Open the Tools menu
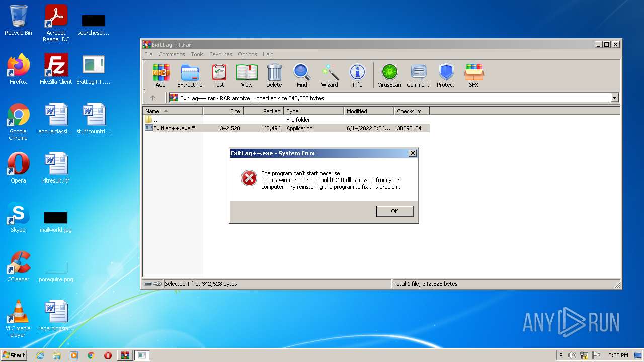Image resolution: width=644 pixels, height=362 pixels. [x=197, y=54]
